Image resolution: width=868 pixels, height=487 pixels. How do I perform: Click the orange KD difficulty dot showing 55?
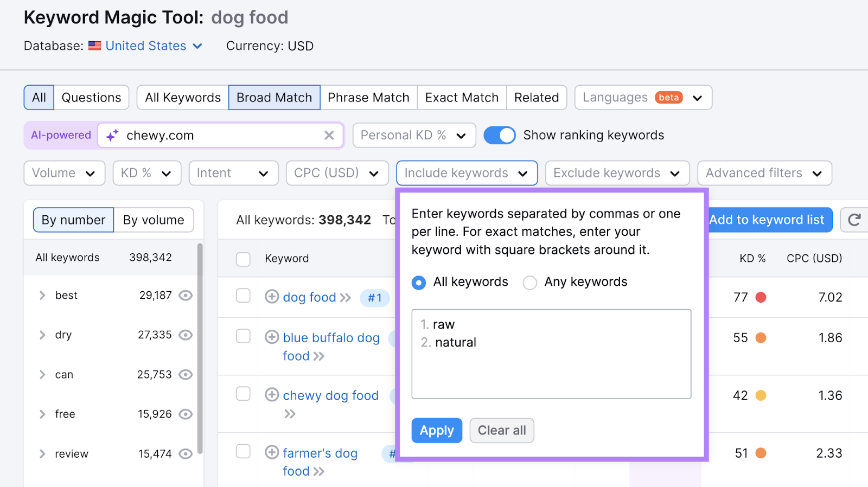click(x=762, y=337)
